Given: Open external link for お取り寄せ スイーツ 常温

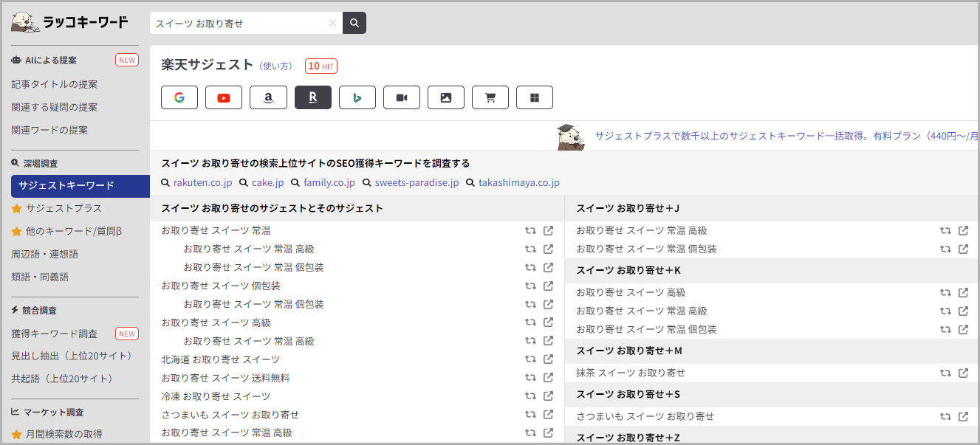Looking at the screenshot, I should coord(548,230).
